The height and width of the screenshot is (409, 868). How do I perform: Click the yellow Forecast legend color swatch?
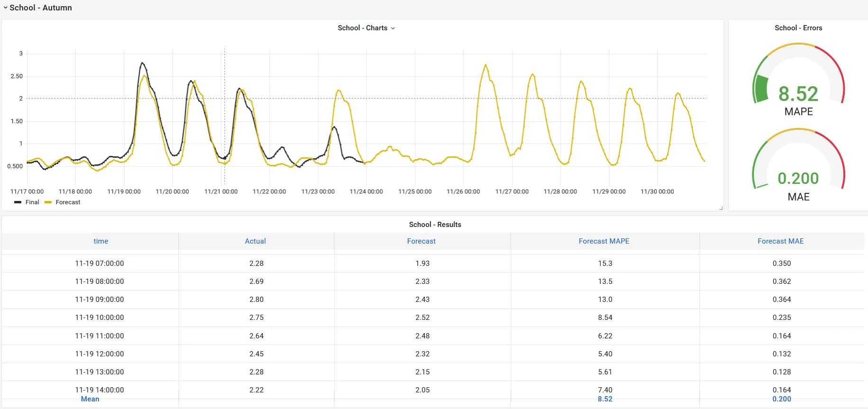(48, 202)
